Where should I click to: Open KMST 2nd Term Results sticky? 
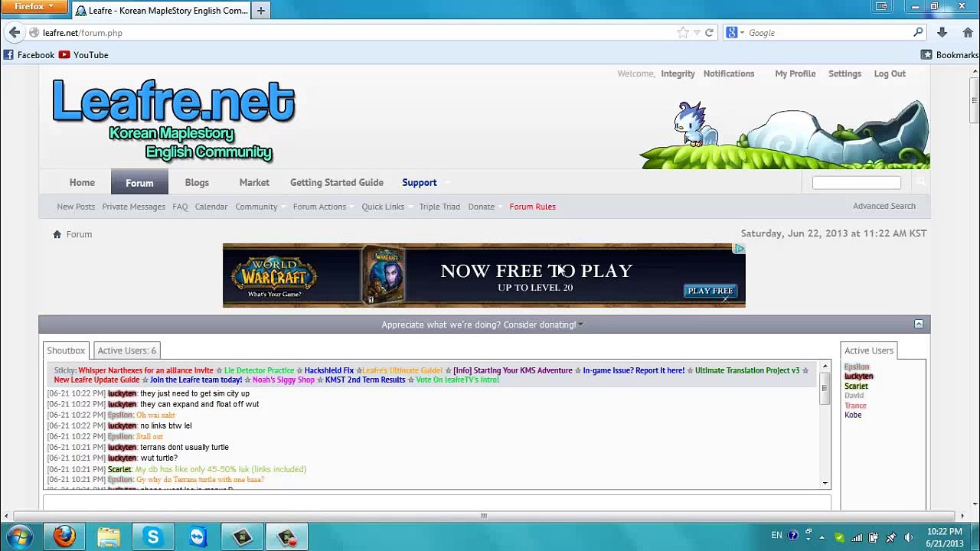click(365, 380)
